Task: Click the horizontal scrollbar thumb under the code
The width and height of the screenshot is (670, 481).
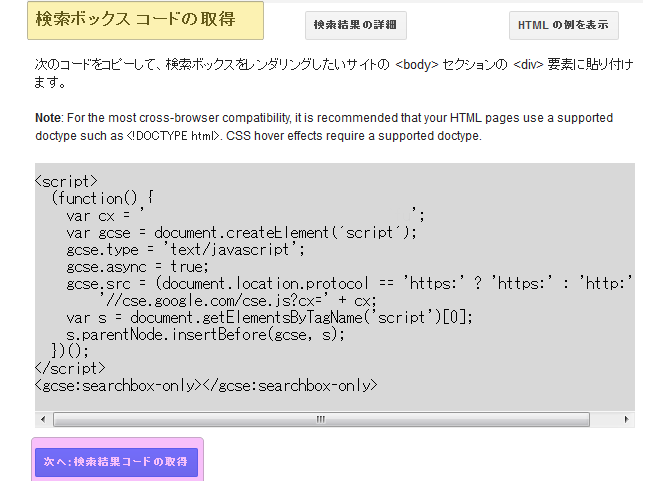Action: pyautogui.click(x=321, y=419)
